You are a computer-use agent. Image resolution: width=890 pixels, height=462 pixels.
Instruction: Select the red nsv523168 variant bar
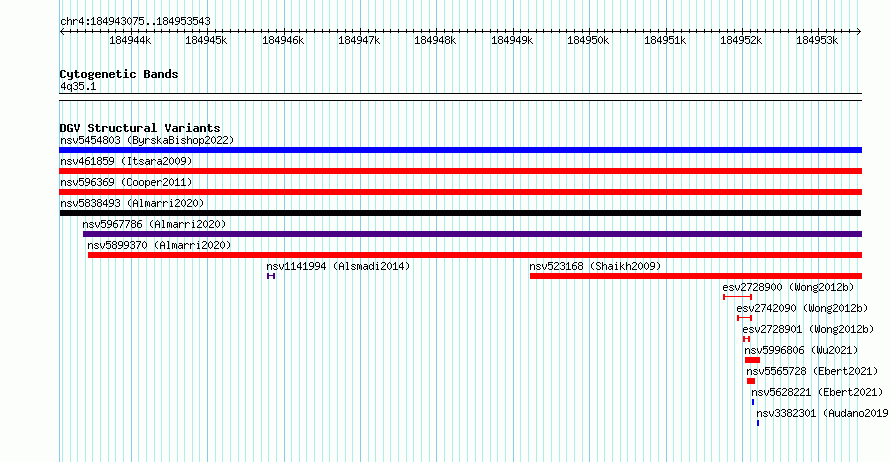pos(696,276)
